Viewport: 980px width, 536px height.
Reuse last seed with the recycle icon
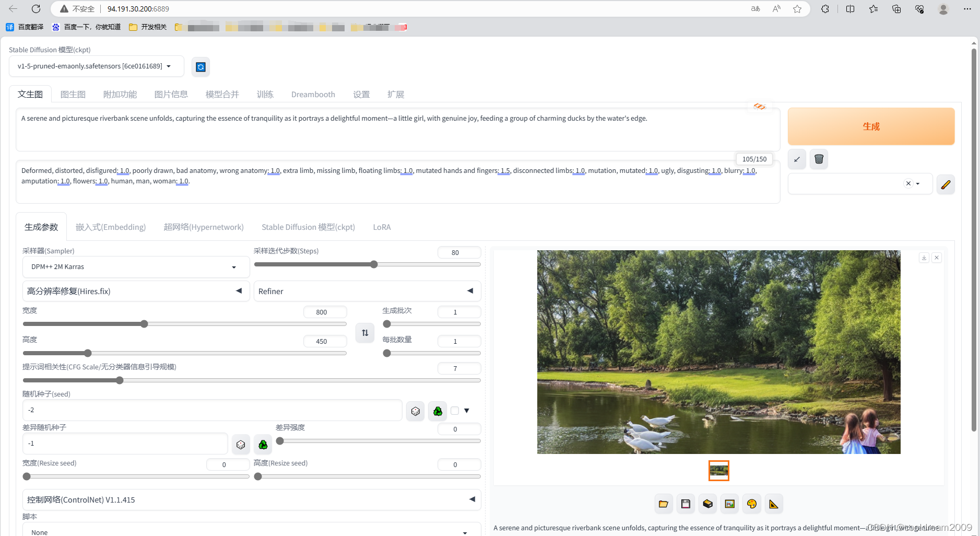(x=438, y=411)
